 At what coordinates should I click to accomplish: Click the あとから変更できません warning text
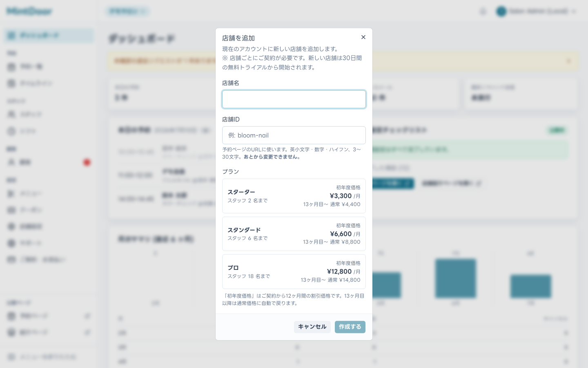tap(272, 157)
